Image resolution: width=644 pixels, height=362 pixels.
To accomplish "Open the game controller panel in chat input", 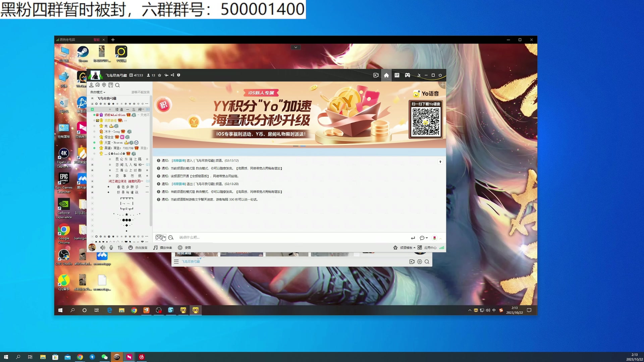I will click(x=161, y=237).
